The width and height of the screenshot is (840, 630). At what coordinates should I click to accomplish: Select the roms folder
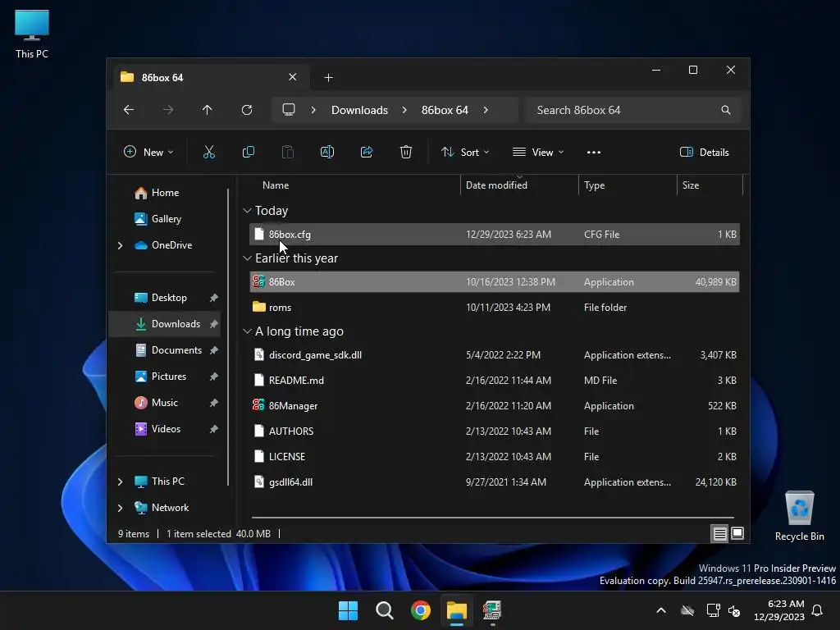[495, 308]
